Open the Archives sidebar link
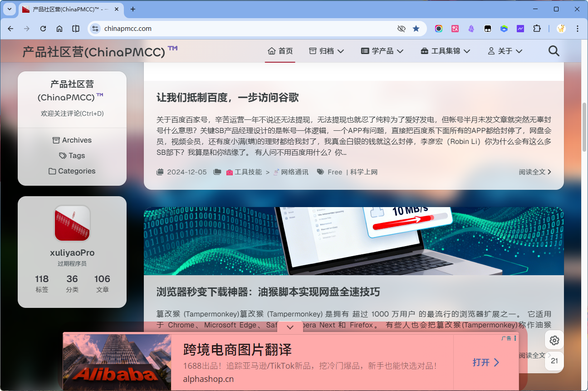Viewport: 588px width, 391px height. pos(72,140)
